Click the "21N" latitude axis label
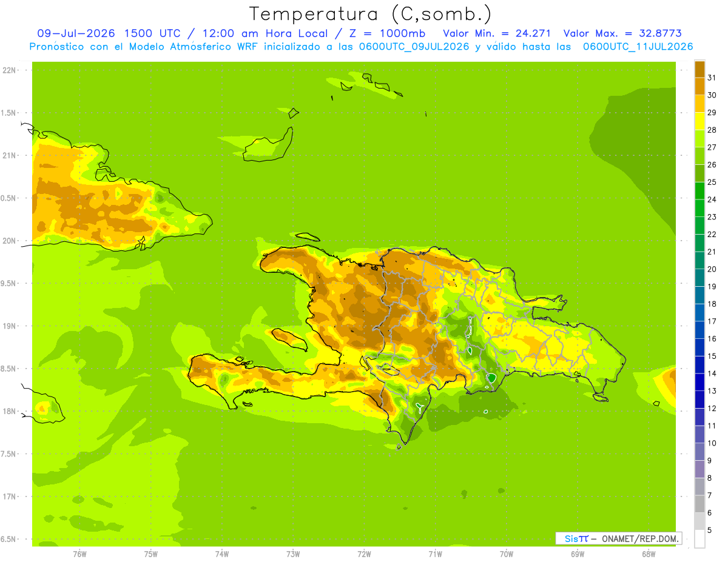The image size is (728, 562). pyautogui.click(x=10, y=156)
